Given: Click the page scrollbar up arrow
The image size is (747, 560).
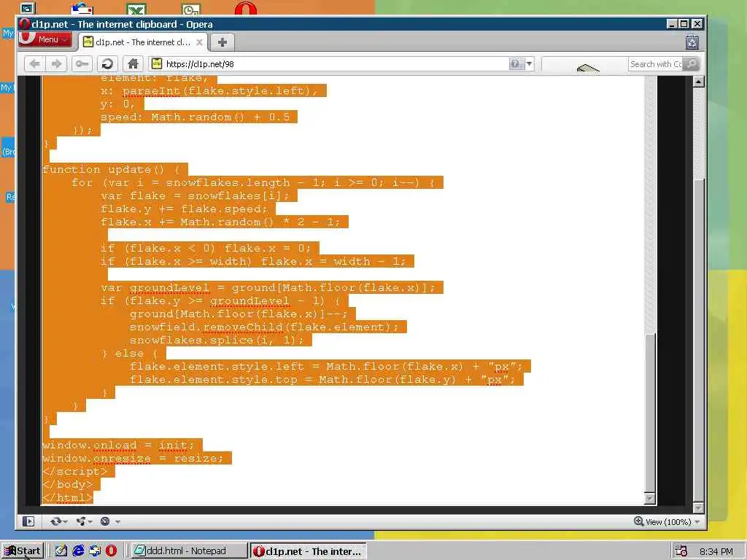Looking at the screenshot, I should (698, 82).
